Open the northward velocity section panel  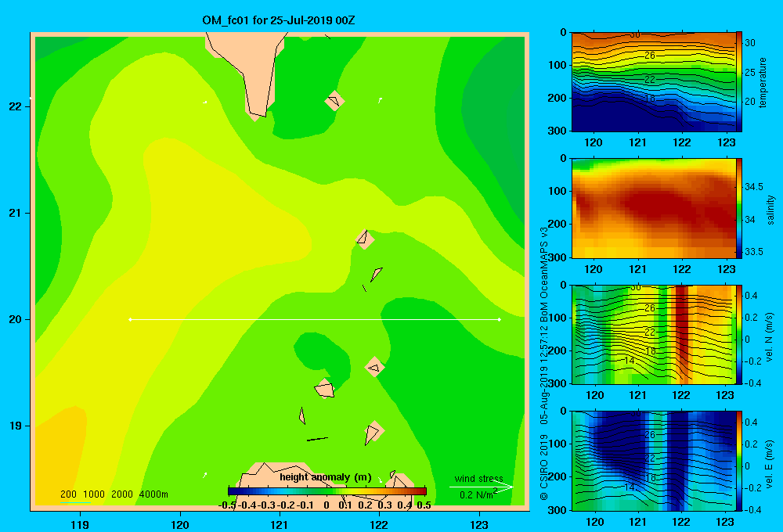653,334
